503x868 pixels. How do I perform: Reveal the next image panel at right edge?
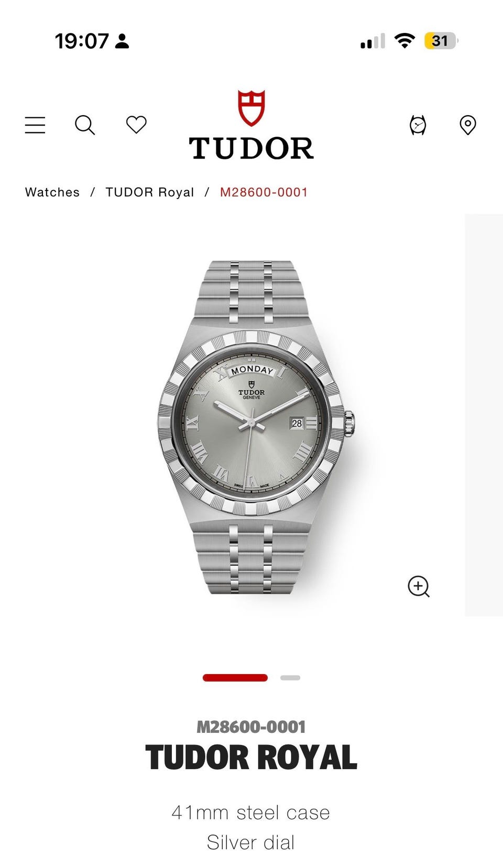pyautogui.click(x=484, y=415)
